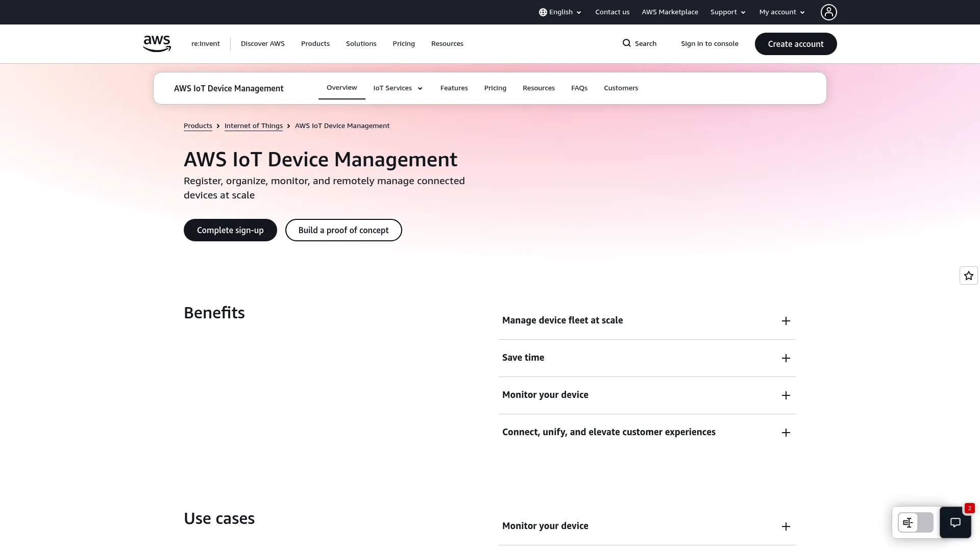This screenshot has width=980, height=551.
Task: Click Sign in to console
Action: [709, 44]
